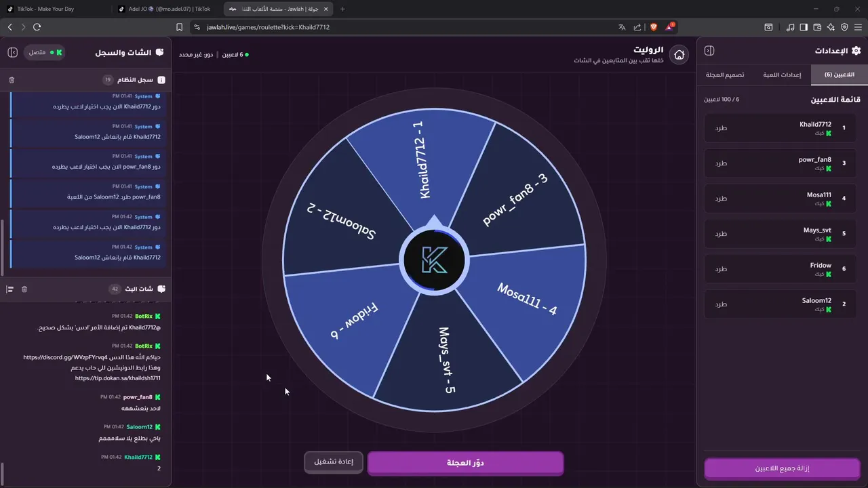Click the 6 لاعبين player count text

(237, 54)
